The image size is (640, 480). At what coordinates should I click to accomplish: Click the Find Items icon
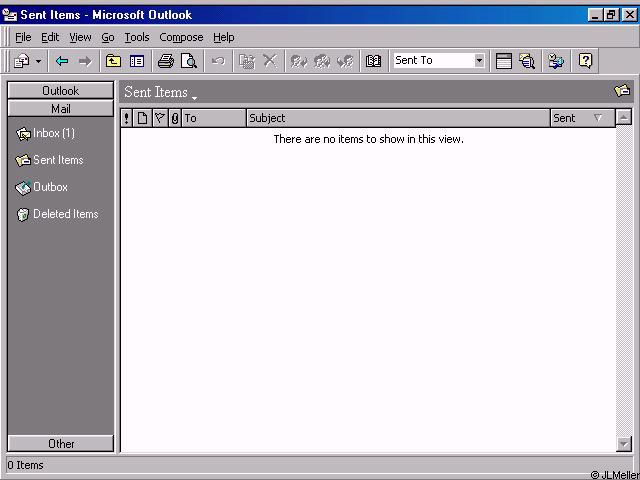(527, 61)
